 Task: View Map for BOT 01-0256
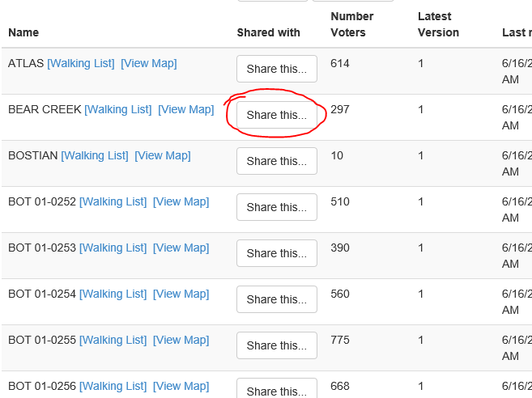point(181,386)
